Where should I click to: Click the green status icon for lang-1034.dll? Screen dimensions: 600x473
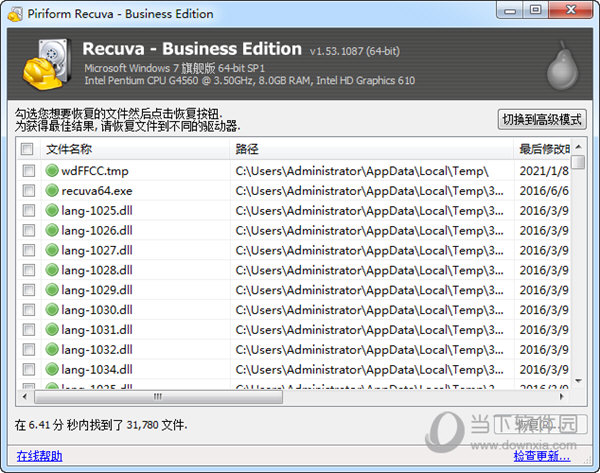click(52, 369)
